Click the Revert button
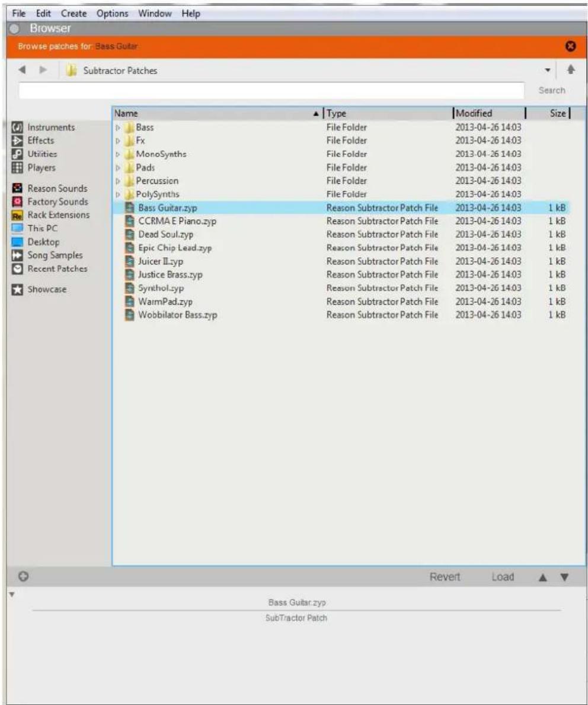The width and height of the screenshot is (588, 705). 445,577
